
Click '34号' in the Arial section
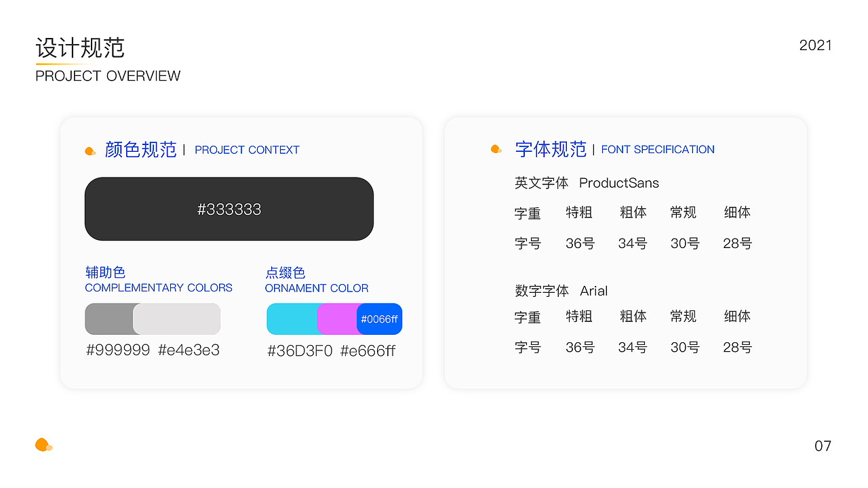(x=633, y=348)
